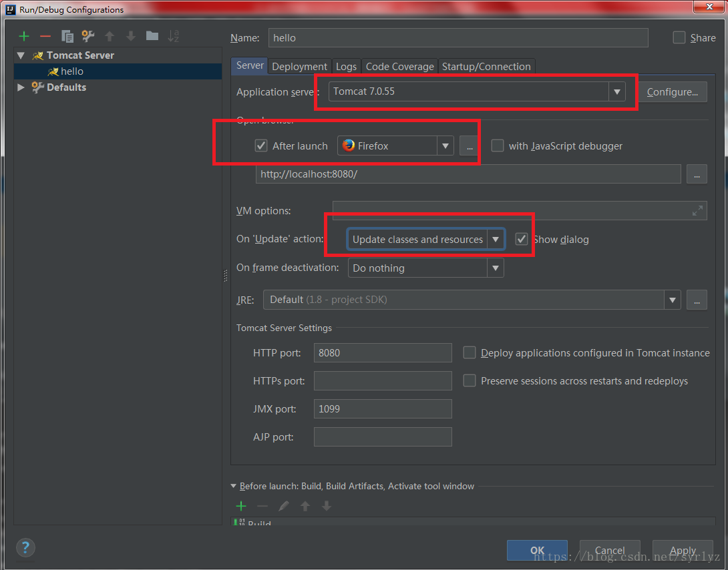Uncheck After launch checkbox

[x=261, y=146]
